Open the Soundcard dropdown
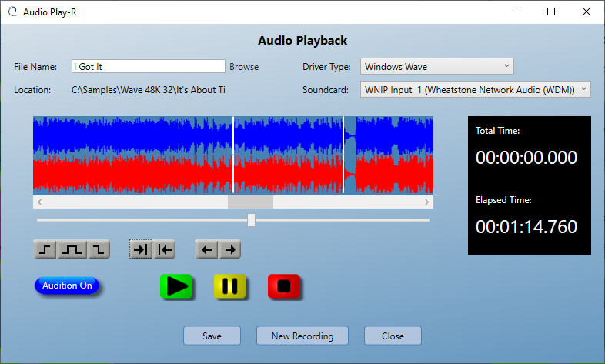Viewport: 605px width, 364px height. click(476, 89)
